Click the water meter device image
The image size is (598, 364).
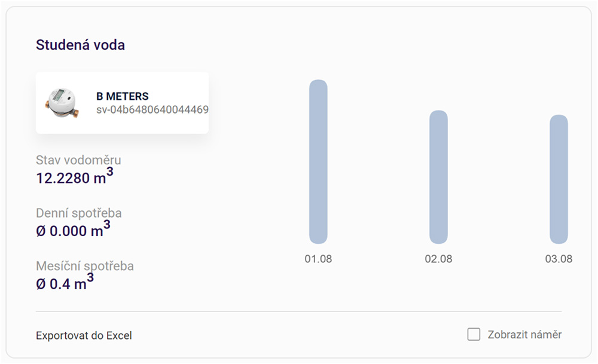tap(62, 103)
